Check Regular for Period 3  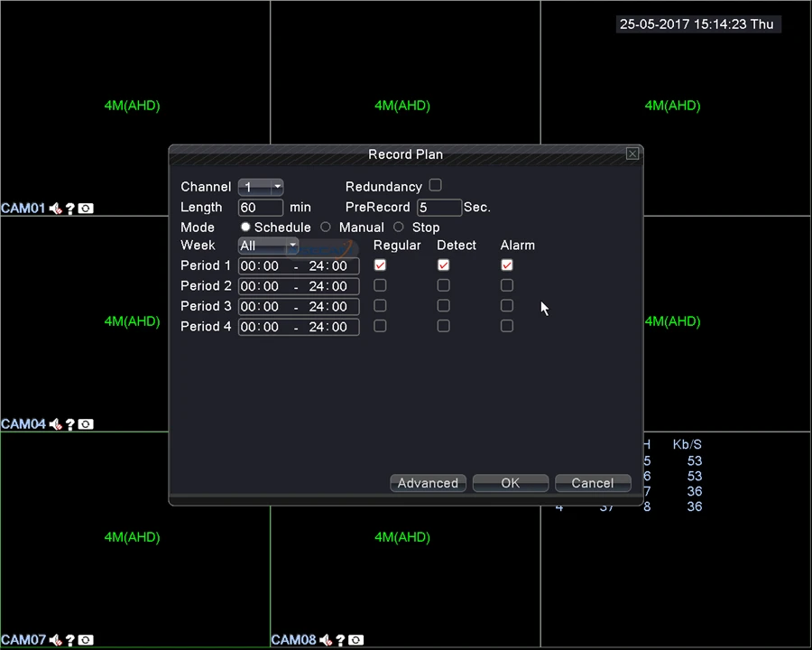(x=380, y=305)
